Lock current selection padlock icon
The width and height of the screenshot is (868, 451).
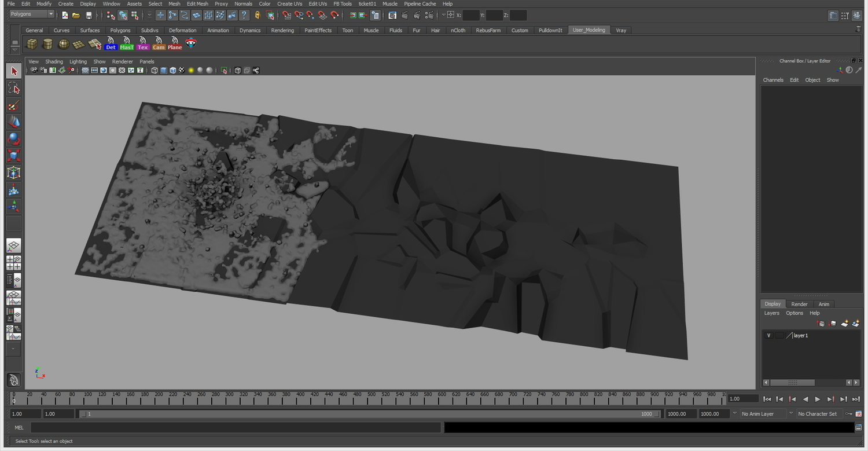click(x=258, y=16)
